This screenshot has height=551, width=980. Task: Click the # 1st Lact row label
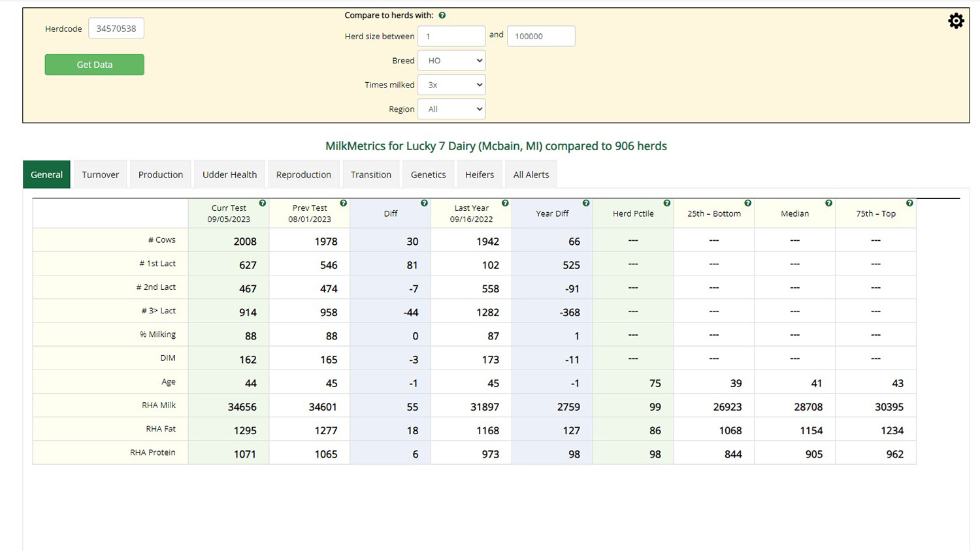157,263
